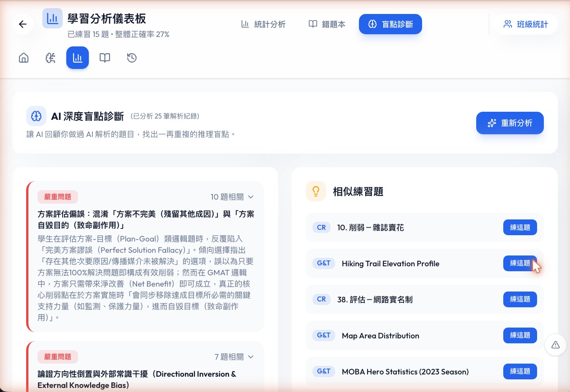Viewport: 570px width, 392px height.
Task: Practice the Hiking Trail Elevation Profile question
Action: point(520,264)
